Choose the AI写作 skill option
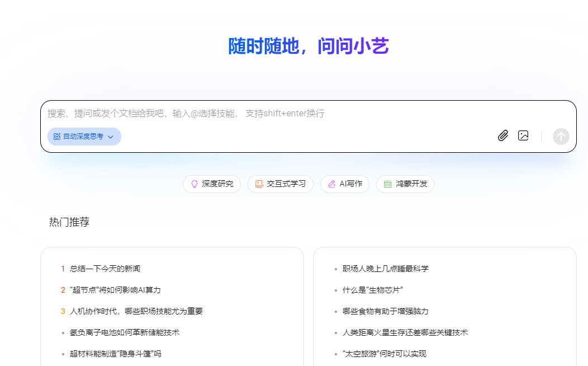 345,184
